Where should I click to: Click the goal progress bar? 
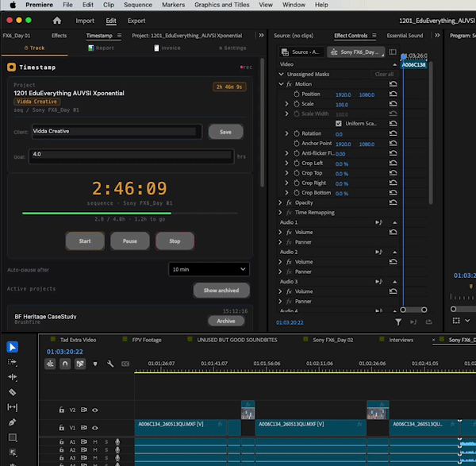click(x=130, y=214)
